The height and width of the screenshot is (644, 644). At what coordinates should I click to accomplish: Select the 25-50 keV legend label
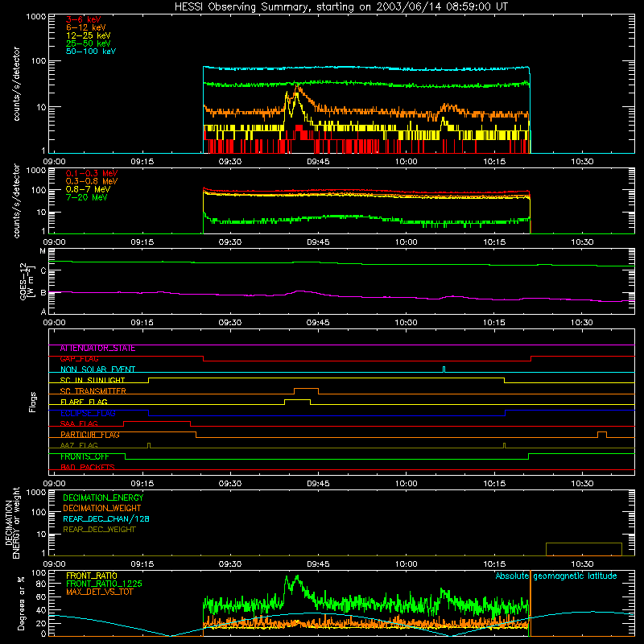point(89,43)
